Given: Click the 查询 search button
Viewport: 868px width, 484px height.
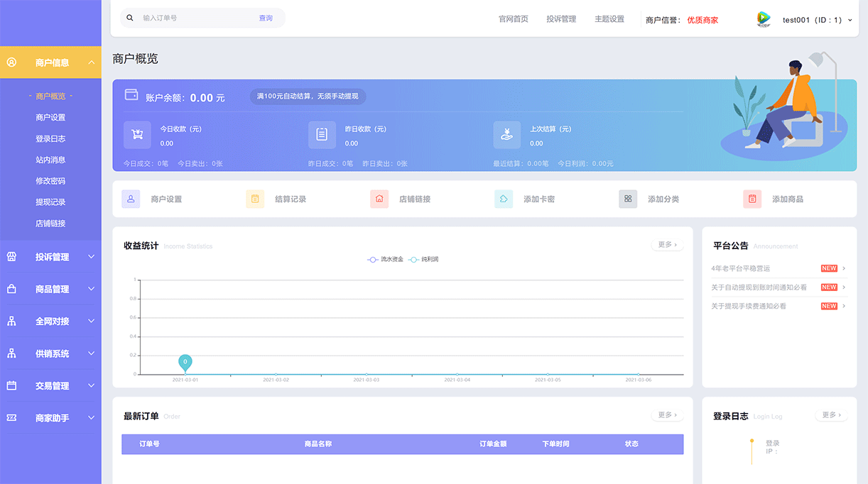Looking at the screenshot, I should pyautogui.click(x=266, y=17).
